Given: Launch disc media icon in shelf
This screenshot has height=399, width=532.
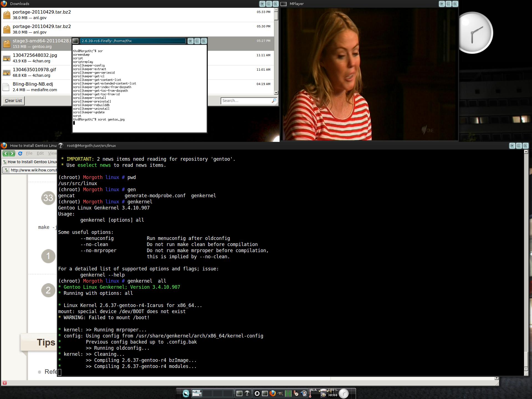Looking at the screenshot, I should click(296, 393).
